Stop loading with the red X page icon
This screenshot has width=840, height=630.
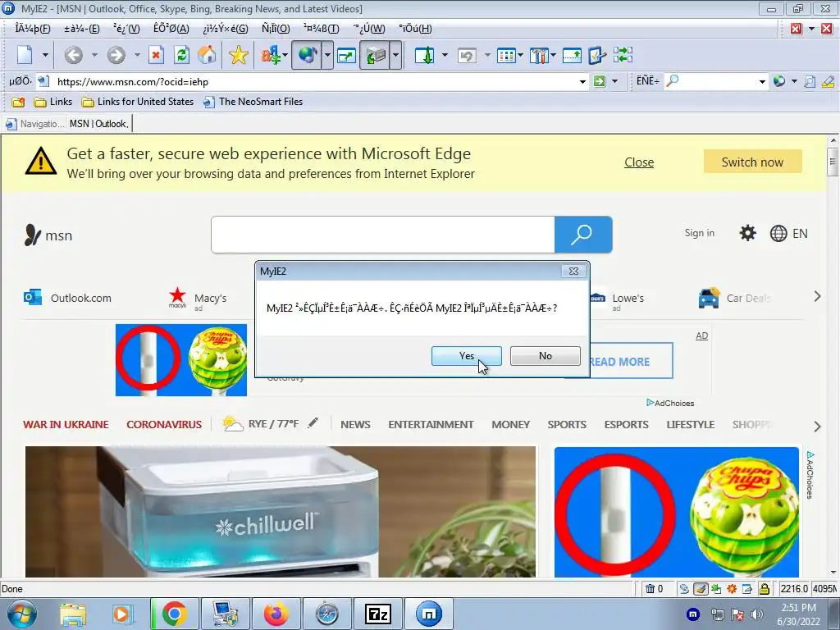[156, 55]
